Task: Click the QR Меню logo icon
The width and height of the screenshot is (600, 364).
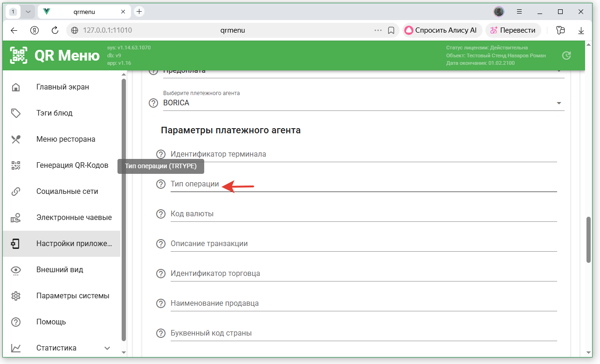Action: (19, 56)
